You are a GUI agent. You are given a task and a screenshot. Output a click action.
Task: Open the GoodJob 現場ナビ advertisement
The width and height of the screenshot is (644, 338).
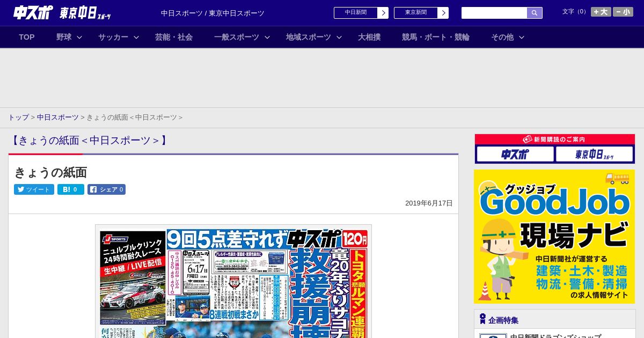(554, 237)
